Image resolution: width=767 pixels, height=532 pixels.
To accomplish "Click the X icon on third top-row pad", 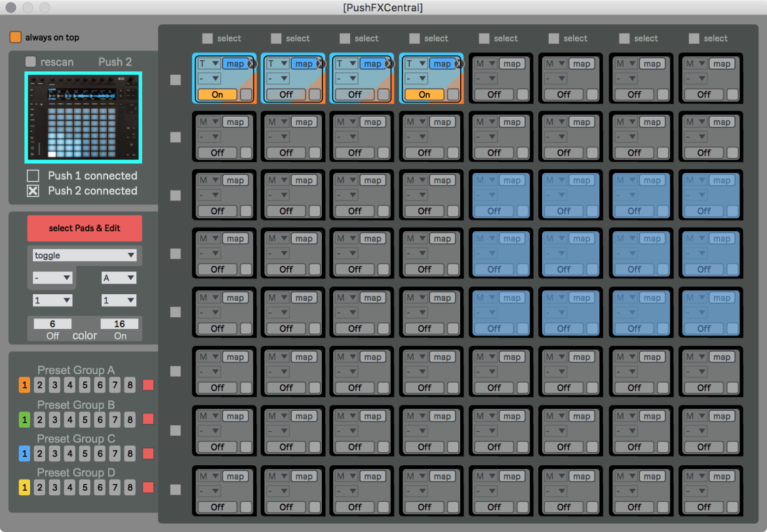I will tap(390, 64).
